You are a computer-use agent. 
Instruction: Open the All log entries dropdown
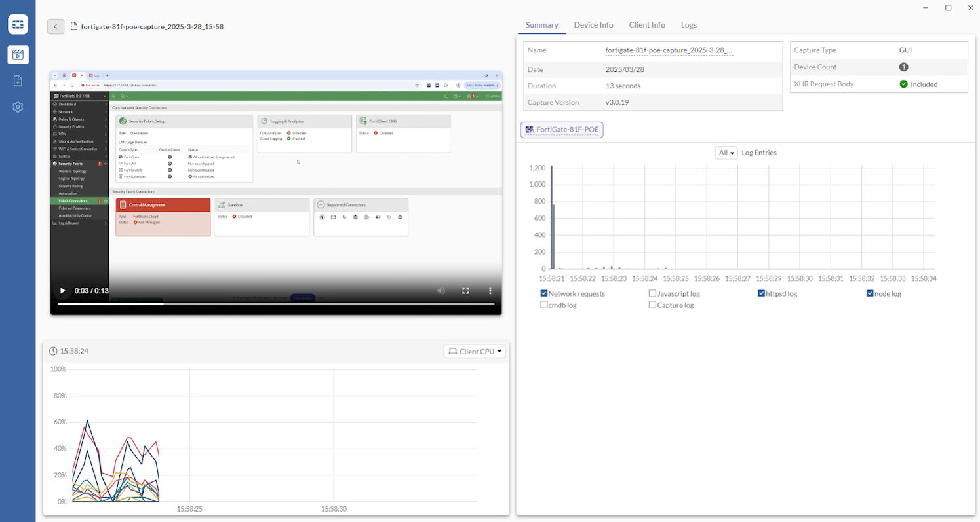pos(726,153)
